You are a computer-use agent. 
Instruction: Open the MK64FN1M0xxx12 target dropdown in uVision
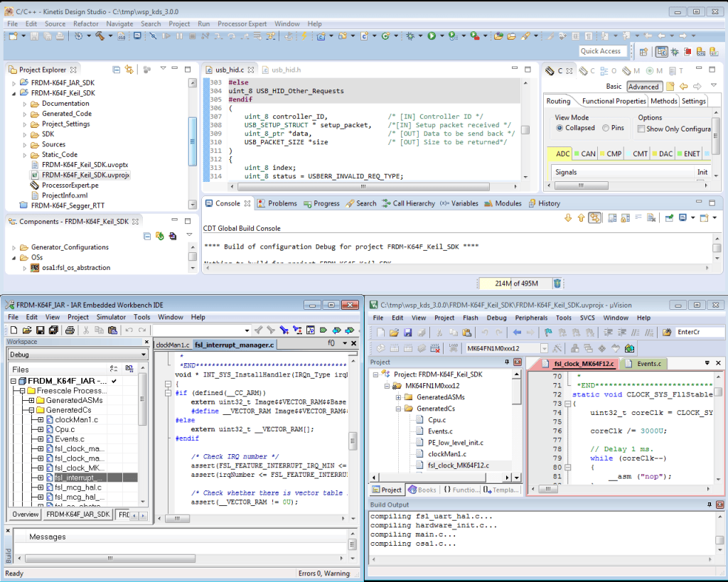click(x=544, y=348)
